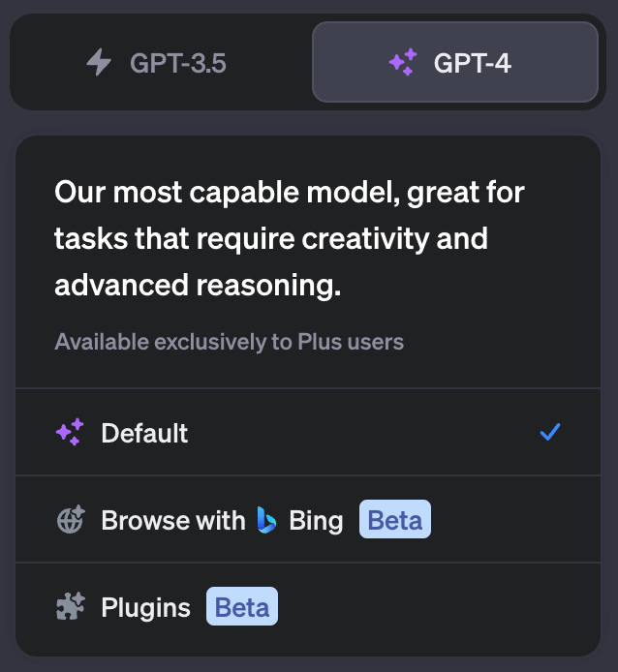The width and height of the screenshot is (618, 672).
Task: Click the 'Our most capable model' text line
Action: (290, 192)
